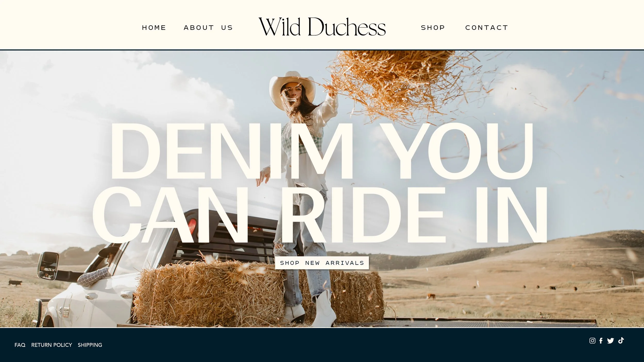Open the CONTACT nav link
Image resolution: width=644 pixels, height=362 pixels.
click(487, 28)
